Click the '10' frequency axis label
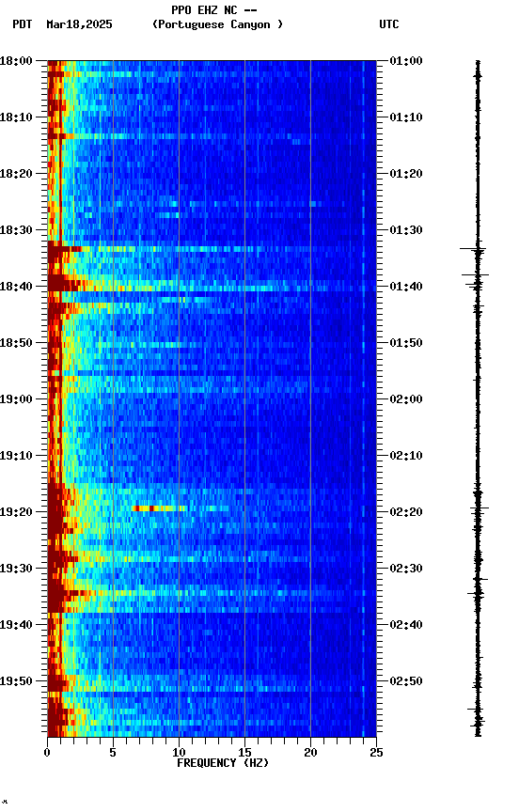 pos(179,753)
